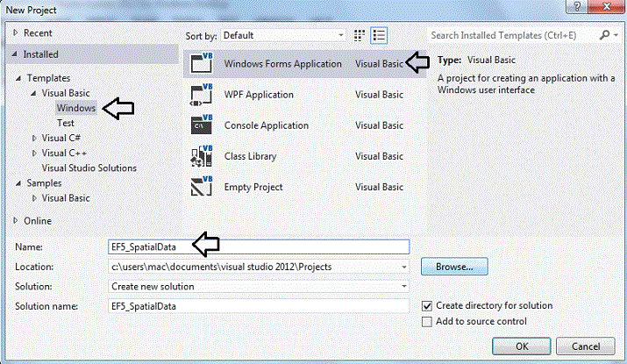Click the Solution name input field
The height and width of the screenshot is (364, 627).
[259, 306]
